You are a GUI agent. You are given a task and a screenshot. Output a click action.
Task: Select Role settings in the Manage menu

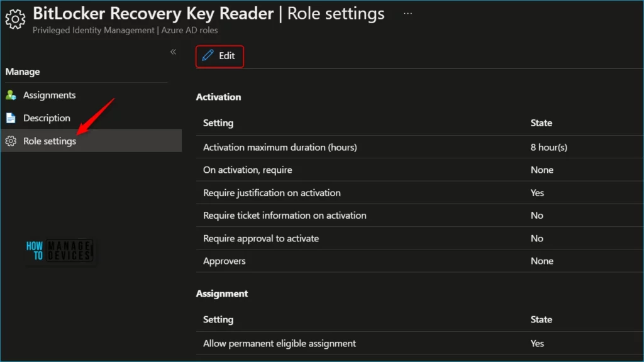pos(91,141)
